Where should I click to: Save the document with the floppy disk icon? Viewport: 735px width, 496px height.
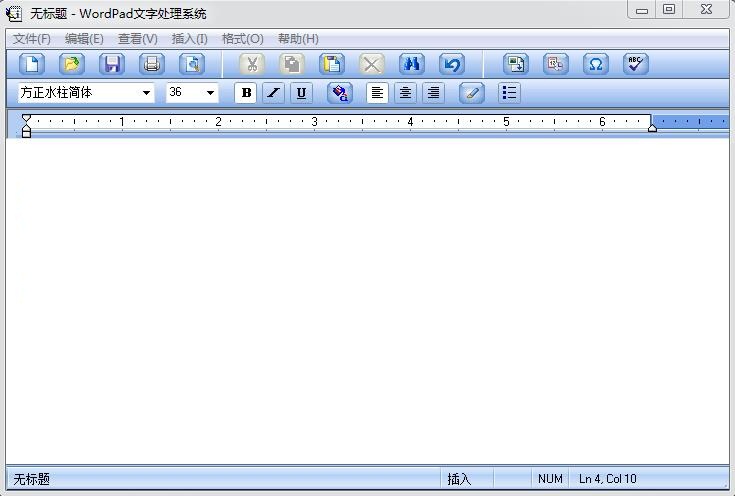point(112,64)
